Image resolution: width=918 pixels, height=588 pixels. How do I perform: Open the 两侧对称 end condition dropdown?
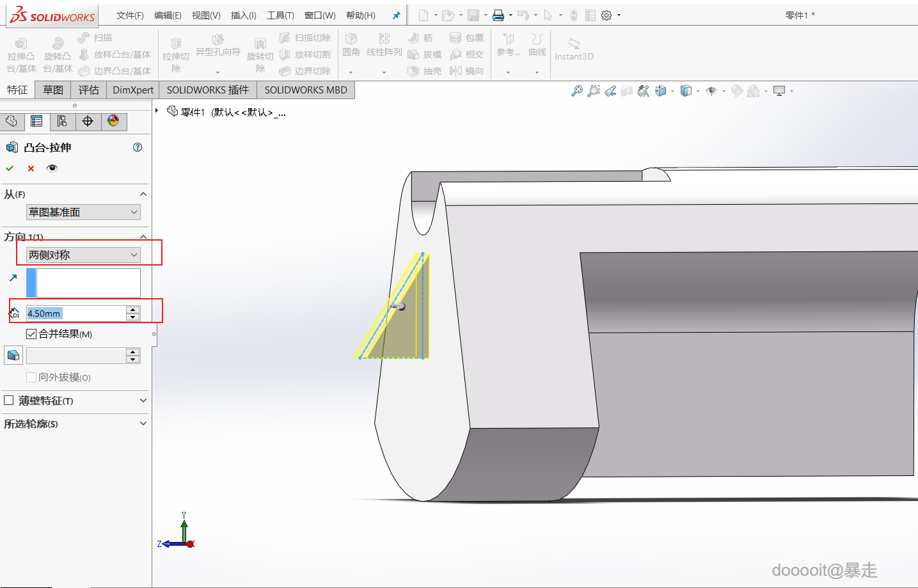(x=83, y=255)
